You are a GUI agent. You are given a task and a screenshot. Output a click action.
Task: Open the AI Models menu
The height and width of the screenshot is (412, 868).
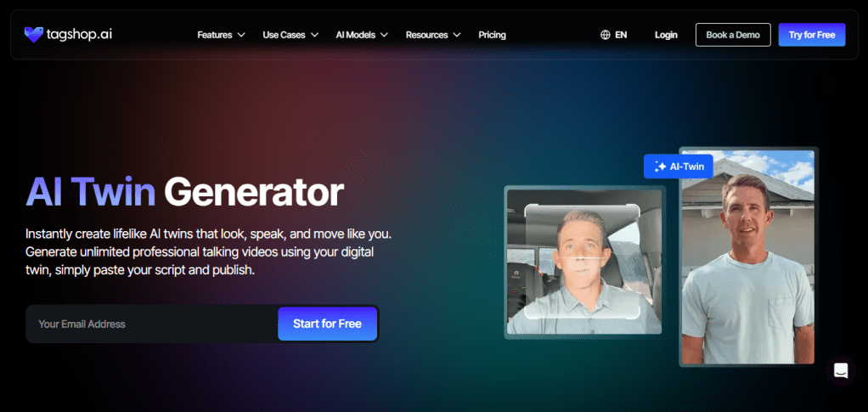tap(362, 35)
